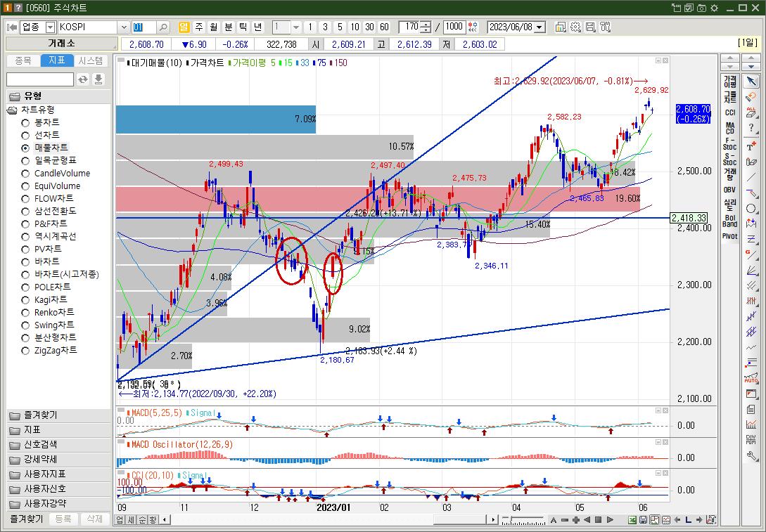Screen dimensions: 766x532
Task: Click the blue L icon in bottom bar
Action: [689, 520]
